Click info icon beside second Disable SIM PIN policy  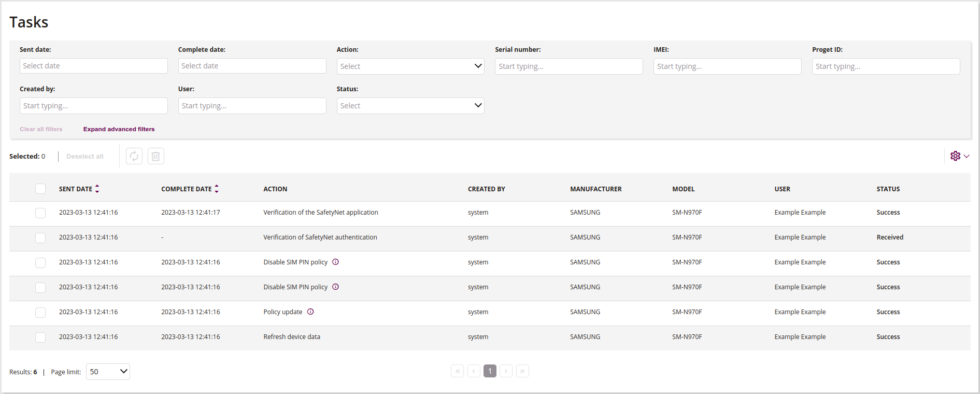335,287
